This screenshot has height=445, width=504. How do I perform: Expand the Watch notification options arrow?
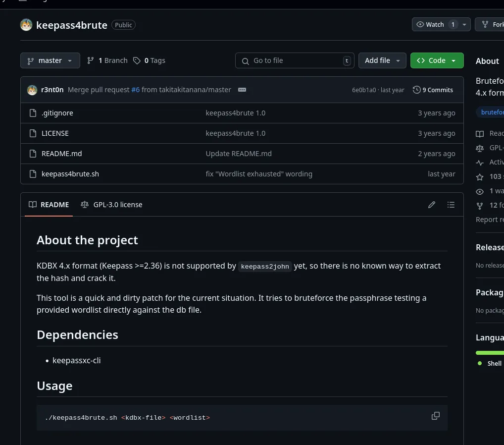(x=464, y=24)
